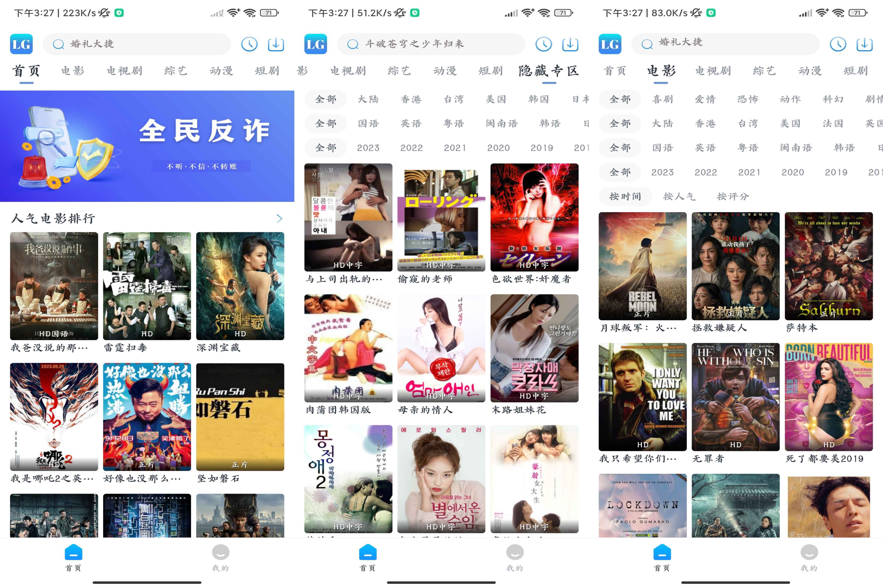Open downloads icon in the middle screen

click(570, 44)
